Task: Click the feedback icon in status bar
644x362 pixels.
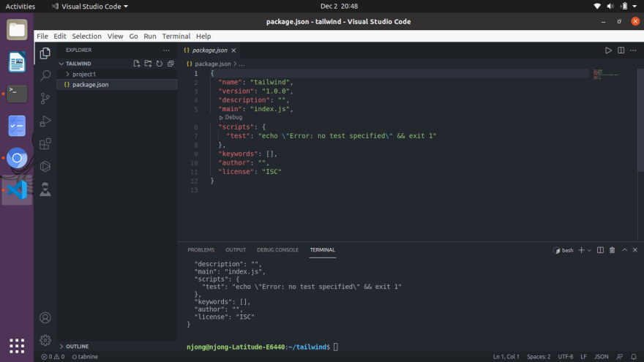Action: [x=620, y=357]
